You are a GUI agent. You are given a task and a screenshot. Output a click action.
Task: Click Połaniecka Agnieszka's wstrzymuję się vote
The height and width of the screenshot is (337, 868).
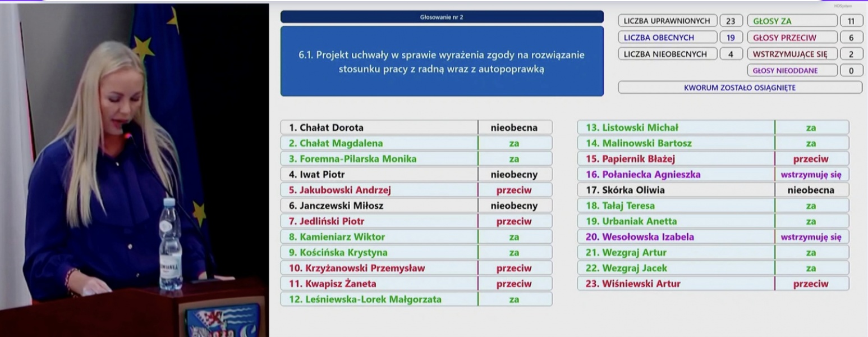click(811, 174)
